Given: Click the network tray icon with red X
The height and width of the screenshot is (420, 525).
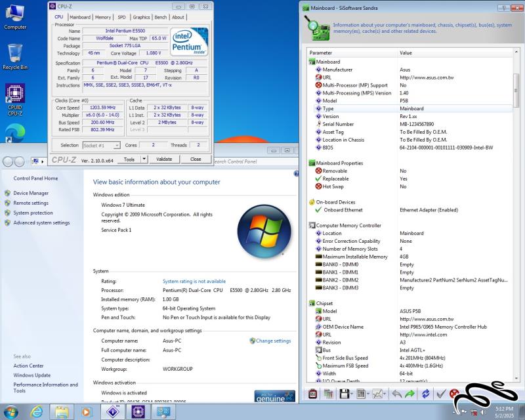Looking at the screenshot, I should click(474, 412).
